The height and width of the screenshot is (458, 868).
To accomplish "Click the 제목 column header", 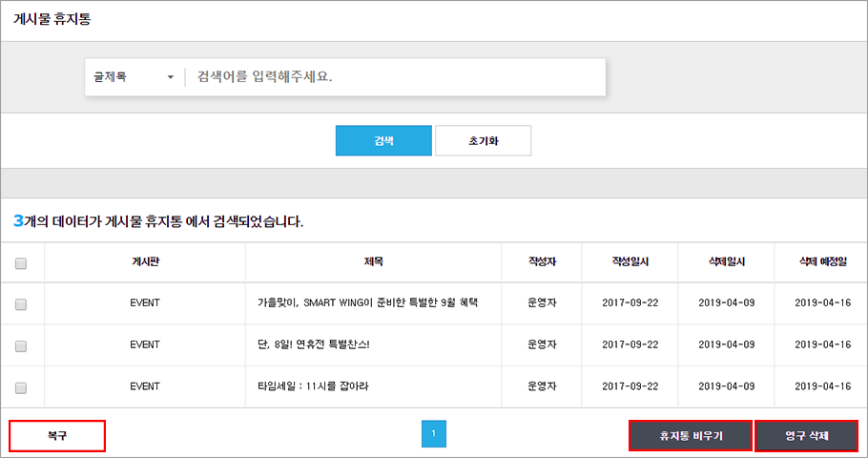I will tap(374, 262).
